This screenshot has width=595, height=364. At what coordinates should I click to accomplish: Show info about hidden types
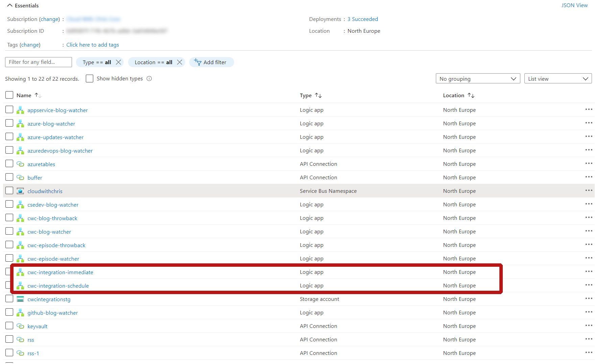[x=149, y=79]
